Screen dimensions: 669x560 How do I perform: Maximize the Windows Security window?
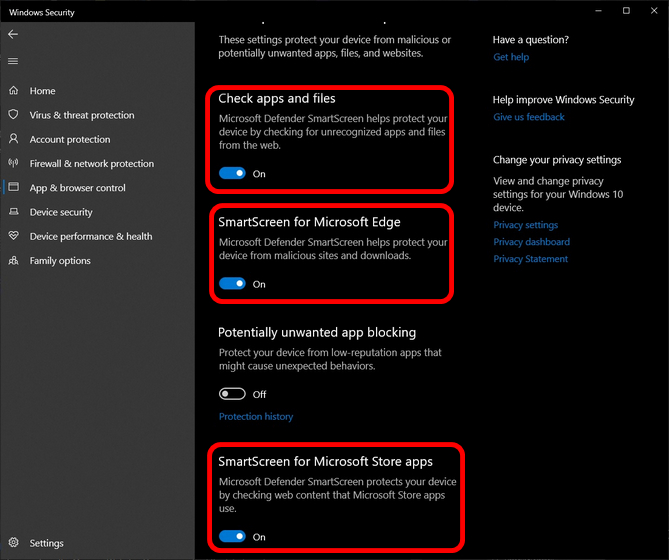(626, 11)
